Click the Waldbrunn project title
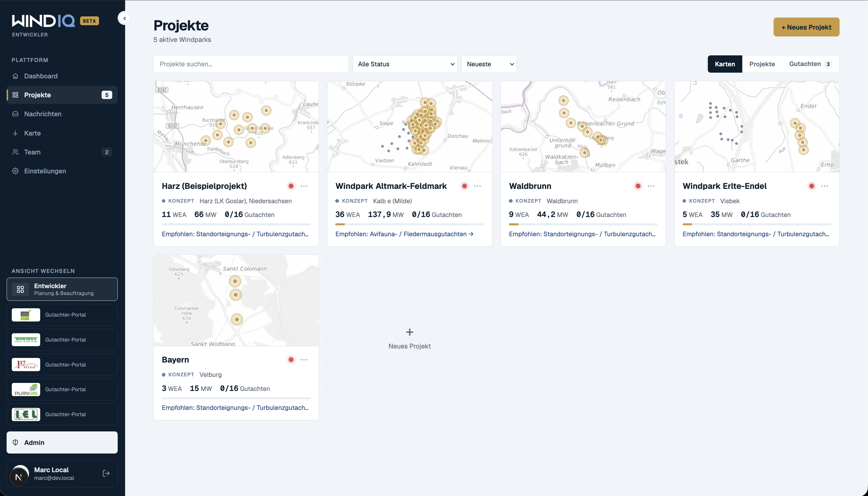 pyautogui.click(x=530, y=186)
